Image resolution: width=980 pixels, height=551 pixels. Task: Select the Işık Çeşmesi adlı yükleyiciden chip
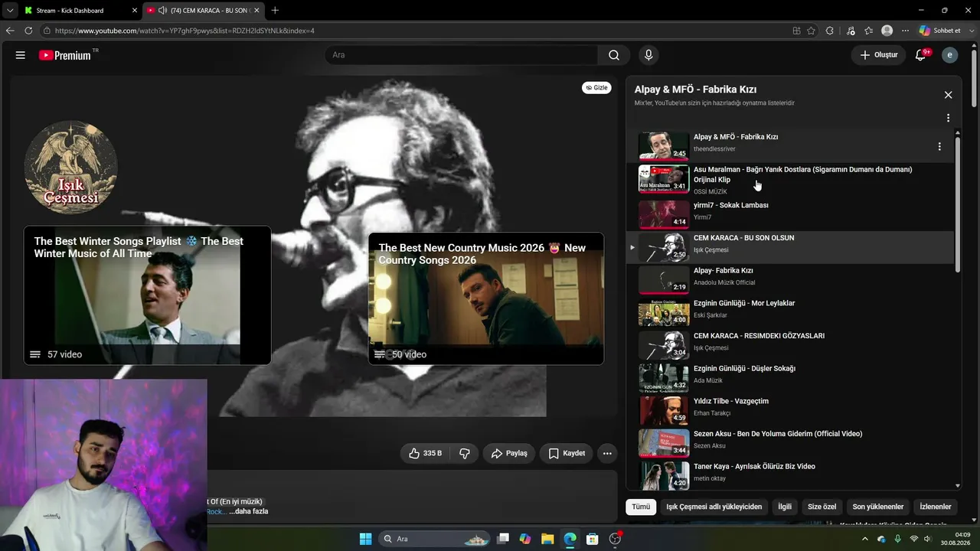click(x=714, y=507)
